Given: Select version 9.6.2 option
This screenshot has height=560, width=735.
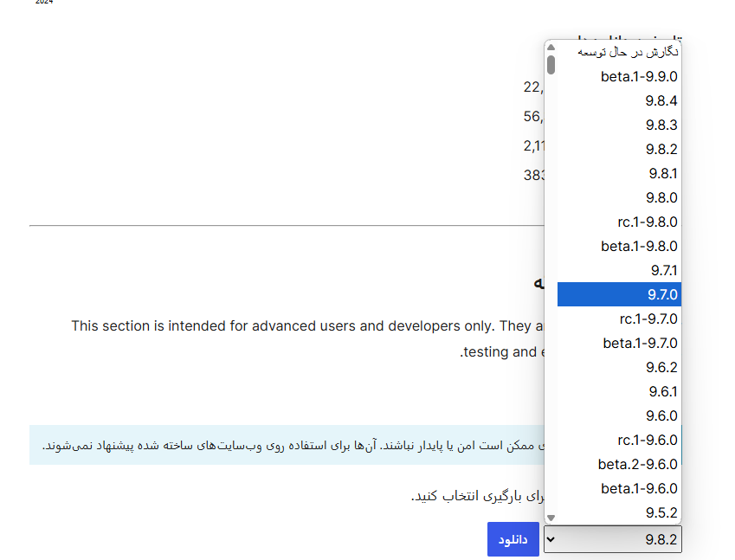Looking at the screenshot, I should tap(619, 367).
